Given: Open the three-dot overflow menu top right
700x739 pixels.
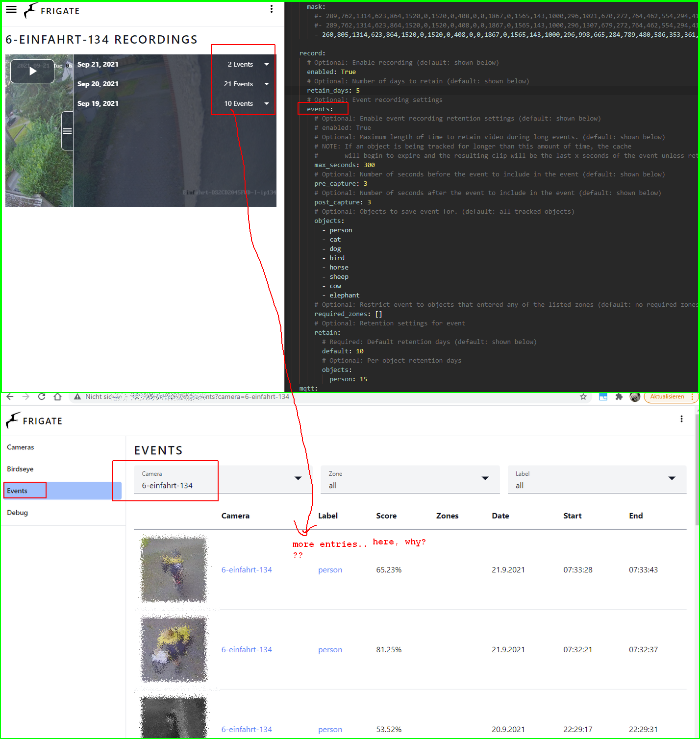Looking at the screenshot, I should pyautogui.click(x=272, y=9).
